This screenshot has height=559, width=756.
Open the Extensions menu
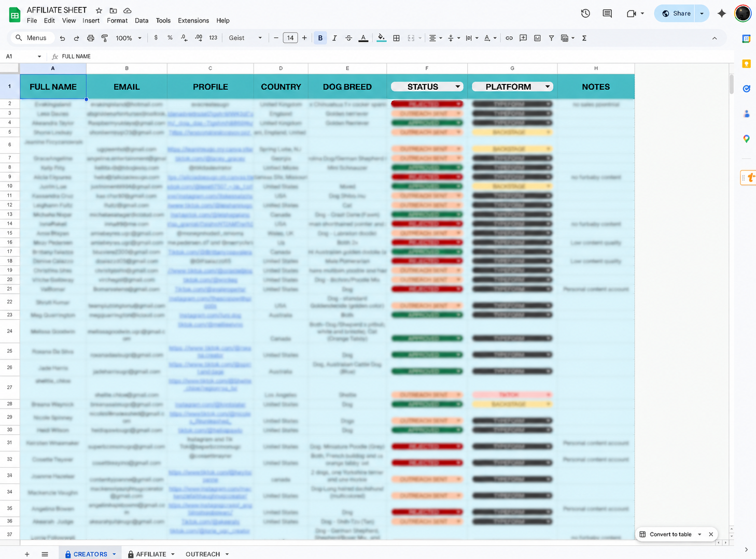point(193,21)
